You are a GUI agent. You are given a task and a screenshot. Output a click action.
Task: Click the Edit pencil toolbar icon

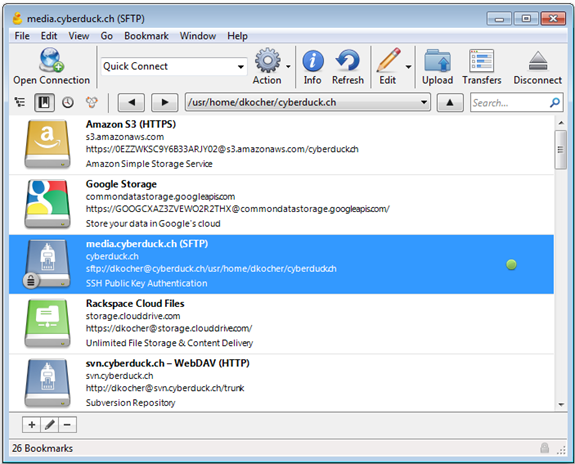click(x=388, y=60)
